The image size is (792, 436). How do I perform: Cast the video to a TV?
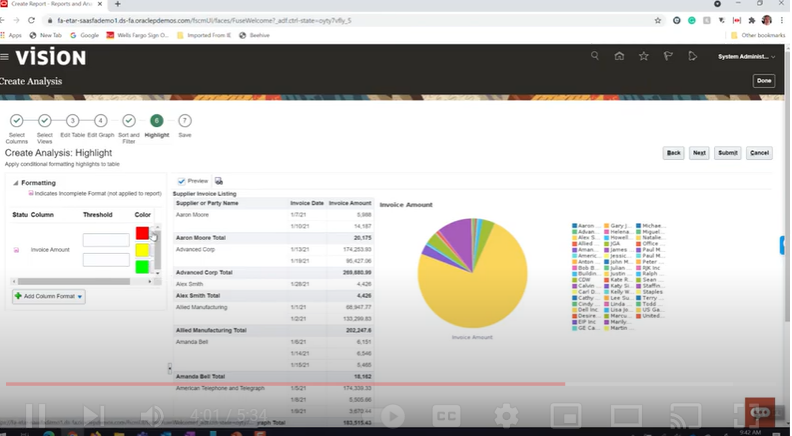click(686, 416)
